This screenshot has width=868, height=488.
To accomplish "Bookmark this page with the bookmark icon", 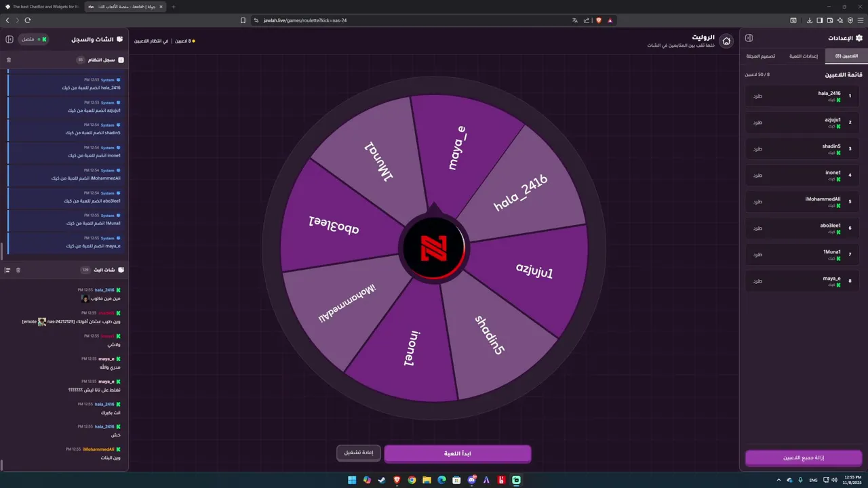I will (243, 20).
